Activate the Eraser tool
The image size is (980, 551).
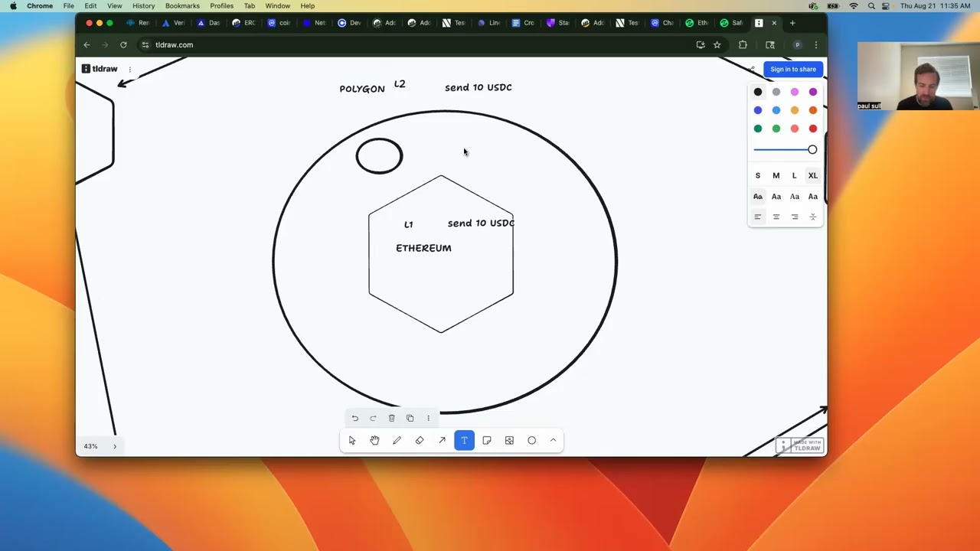420,440
